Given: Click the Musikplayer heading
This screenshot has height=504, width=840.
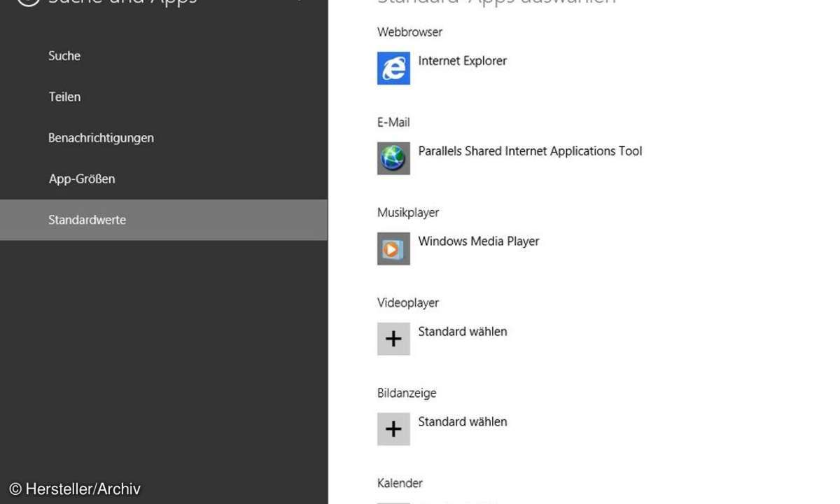Looking at the screenshot, I should [408, 213].
